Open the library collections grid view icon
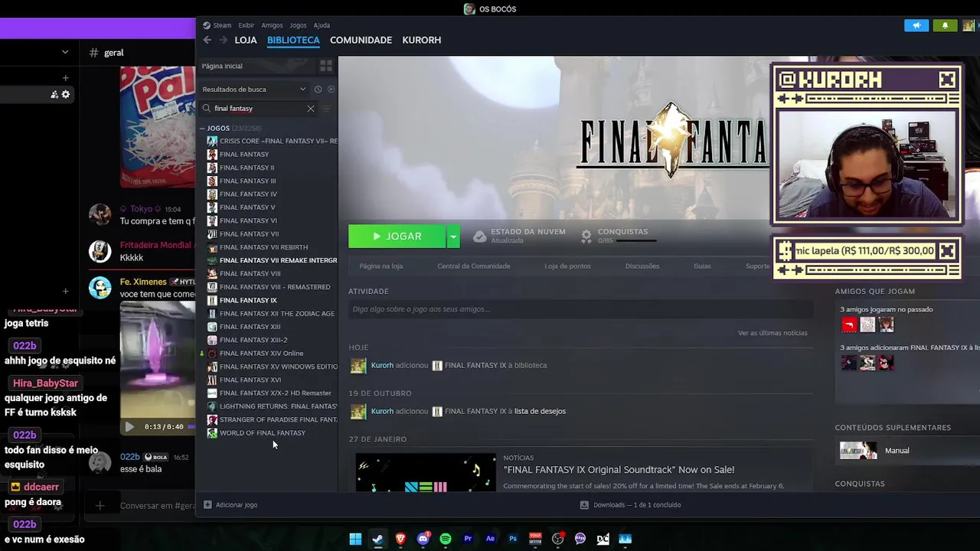 (x=325, y=66)
